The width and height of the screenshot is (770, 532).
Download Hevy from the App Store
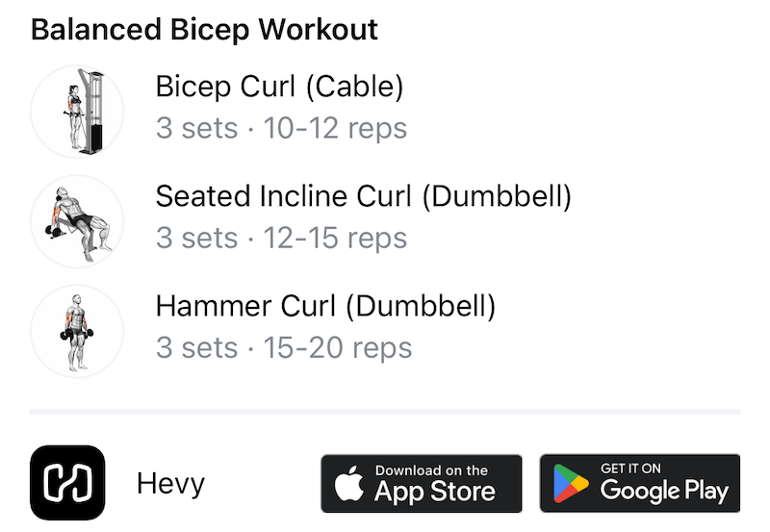coord(421,483)
